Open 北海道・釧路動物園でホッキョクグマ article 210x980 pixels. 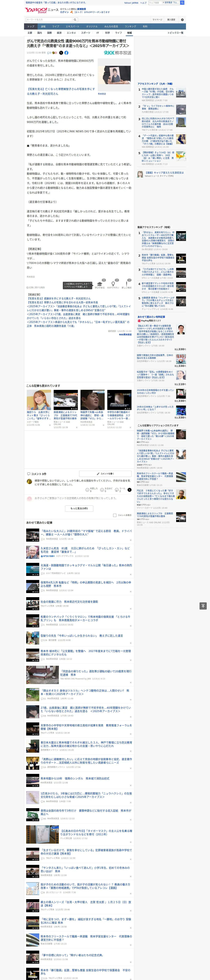(86, 567)
